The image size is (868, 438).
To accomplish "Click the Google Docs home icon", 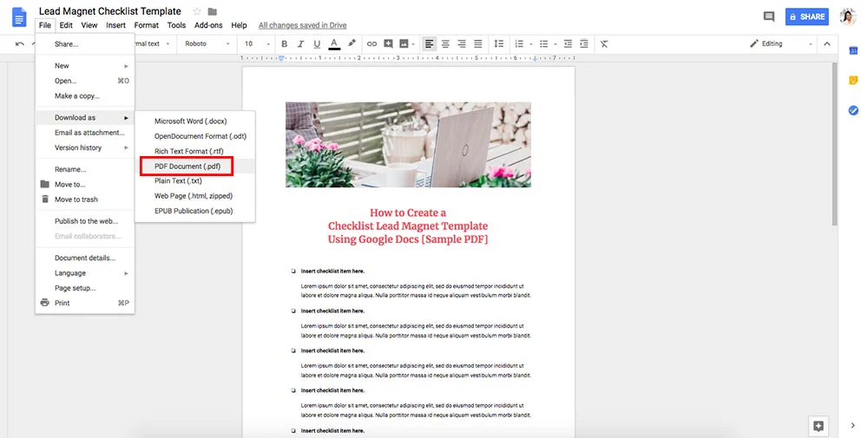I will tap(19, 17).
